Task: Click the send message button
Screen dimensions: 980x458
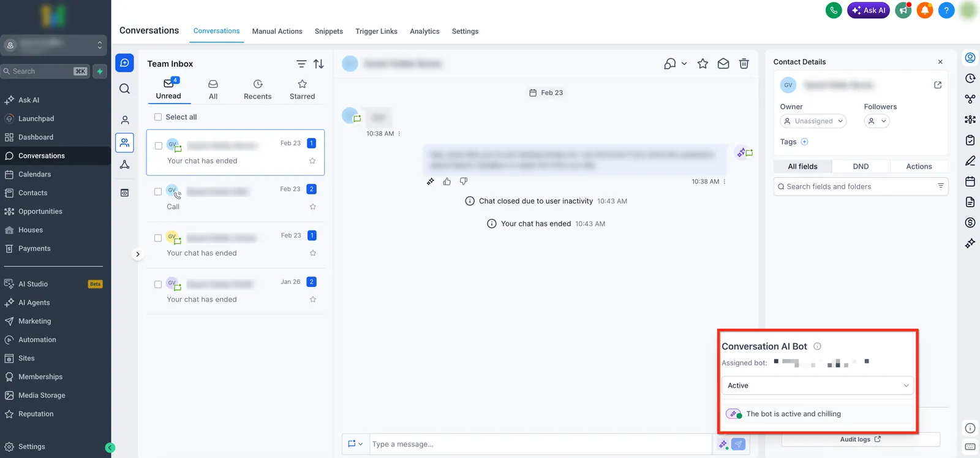Action: (x=739, y=445)
